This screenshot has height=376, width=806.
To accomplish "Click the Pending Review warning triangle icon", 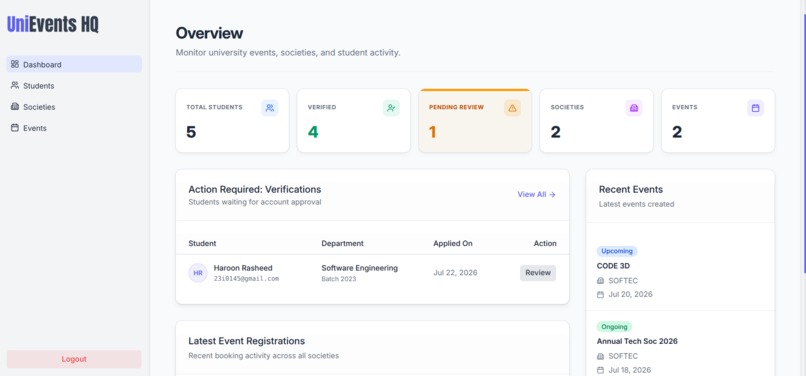I will coord(512,108).
